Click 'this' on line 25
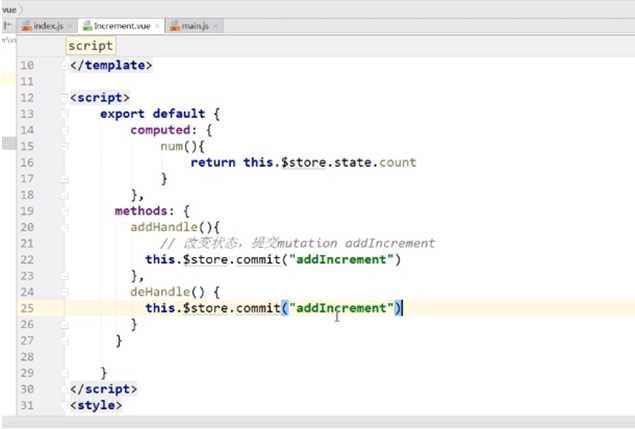This screenshot has width=635, height=429. click(160, 308)
